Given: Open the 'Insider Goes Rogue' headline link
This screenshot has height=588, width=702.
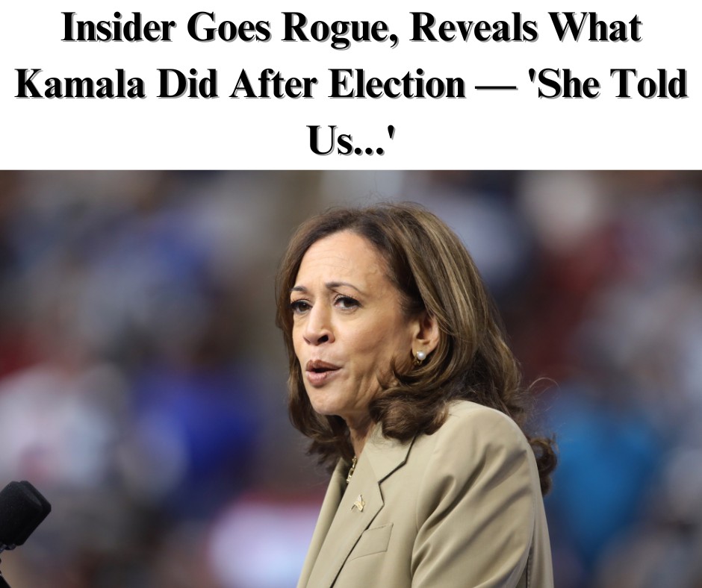Looking at the screenshot, I should coord(351,84).
